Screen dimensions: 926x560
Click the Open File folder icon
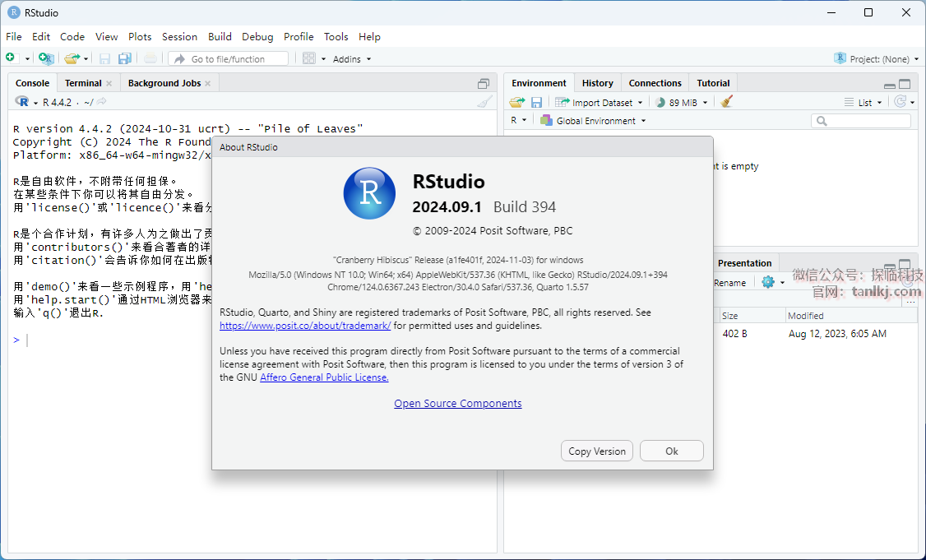tap(72, 58)
